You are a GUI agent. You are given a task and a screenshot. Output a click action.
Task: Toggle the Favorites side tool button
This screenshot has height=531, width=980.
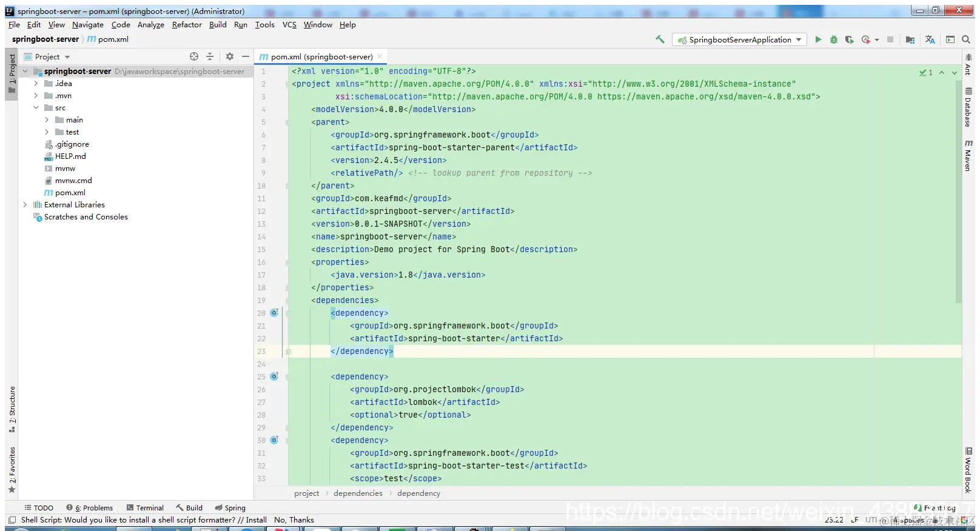tap(12, 470)
